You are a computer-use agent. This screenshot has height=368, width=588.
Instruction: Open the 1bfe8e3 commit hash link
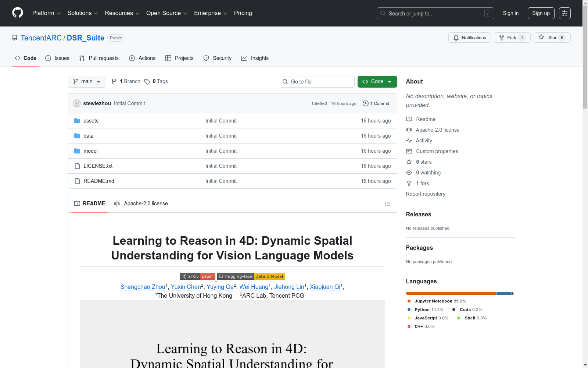tap(319, 103)
